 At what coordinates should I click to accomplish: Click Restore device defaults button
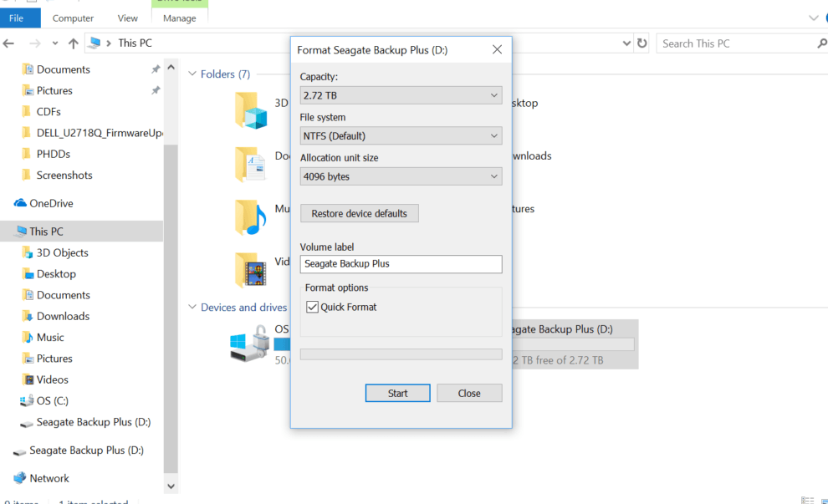[359, 214]
